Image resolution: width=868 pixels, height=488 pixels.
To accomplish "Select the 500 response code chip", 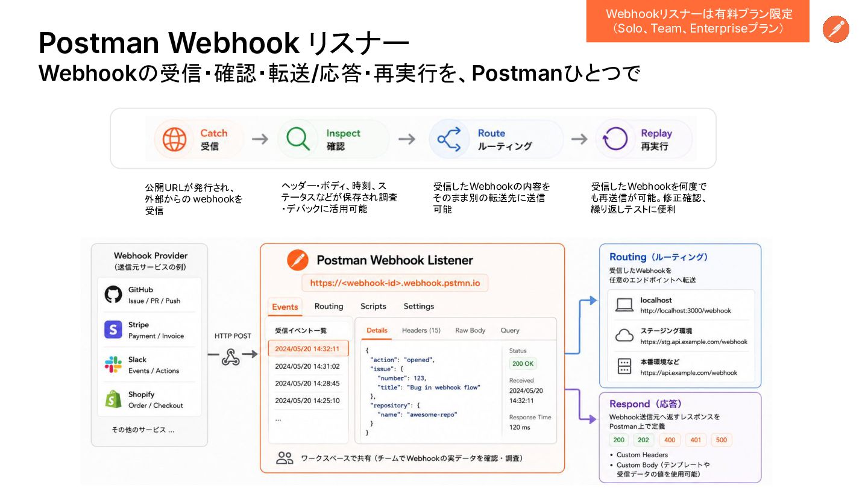I will point(722,440).
